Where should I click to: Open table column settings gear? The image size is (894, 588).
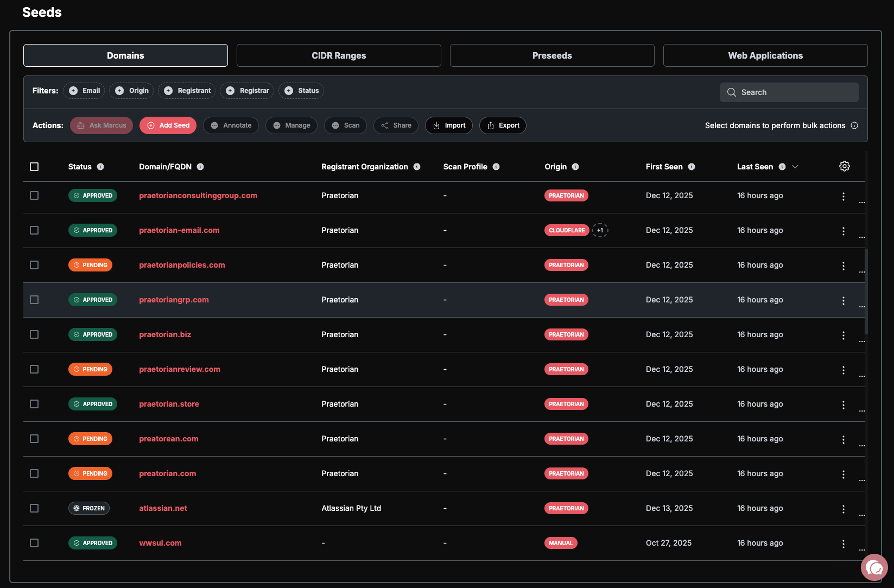click(844, 166)
